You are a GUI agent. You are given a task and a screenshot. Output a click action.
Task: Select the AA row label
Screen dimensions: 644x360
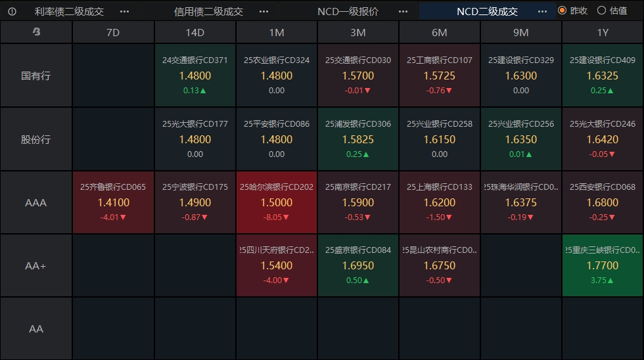[36, 329]
